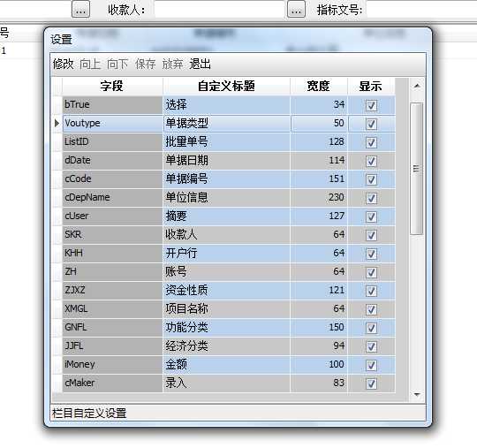Select the Voutype field cell
Image resolution: width=477 pixels, height=448 pixels.
click(x=112, y=123)
